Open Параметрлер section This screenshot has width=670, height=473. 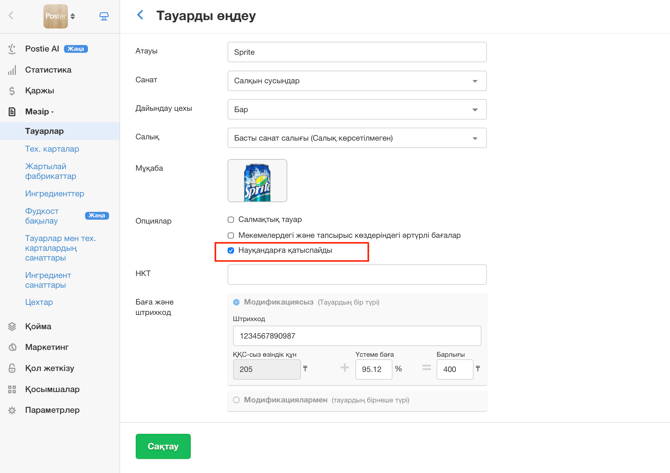(52, 410)
